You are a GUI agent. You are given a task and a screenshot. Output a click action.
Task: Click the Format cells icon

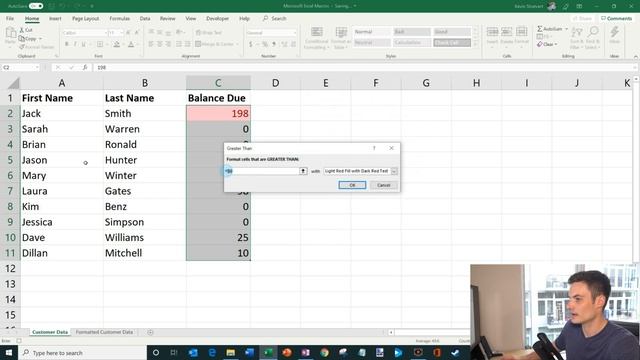521,32
